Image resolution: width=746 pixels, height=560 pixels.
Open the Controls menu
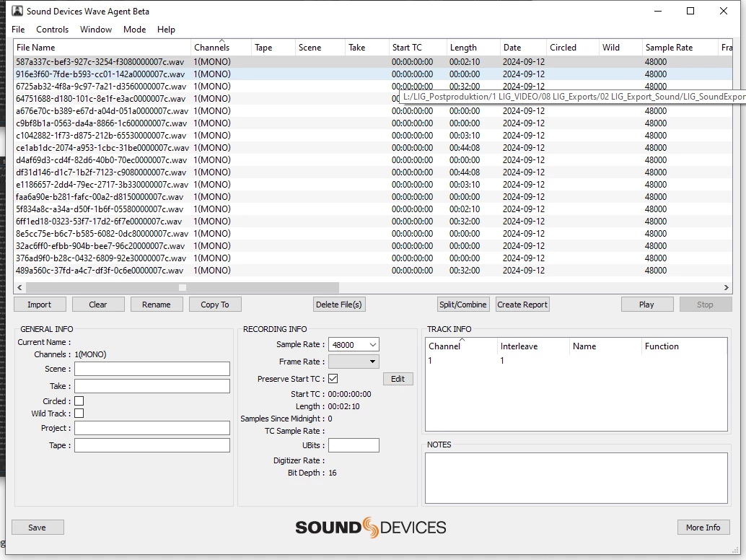pyautogui.click(x=53, y=30)
